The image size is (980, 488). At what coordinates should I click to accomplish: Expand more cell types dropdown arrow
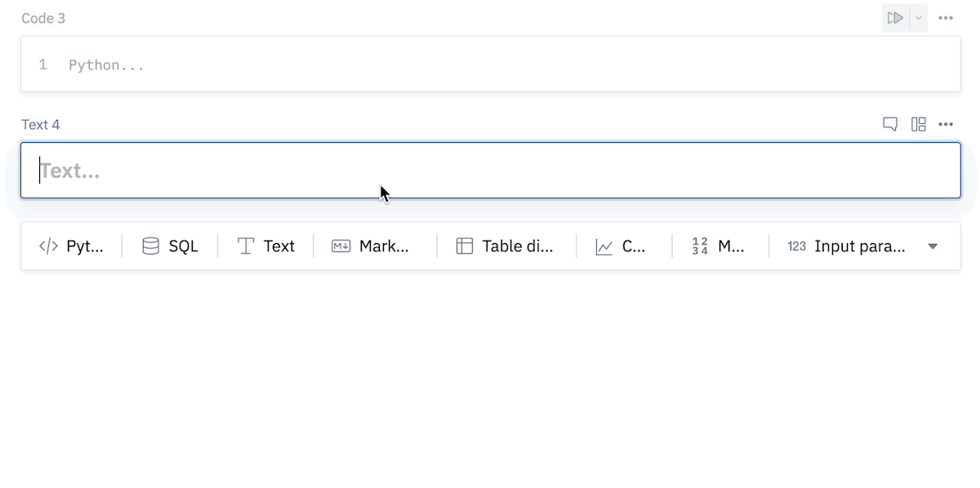coord(933,246)
